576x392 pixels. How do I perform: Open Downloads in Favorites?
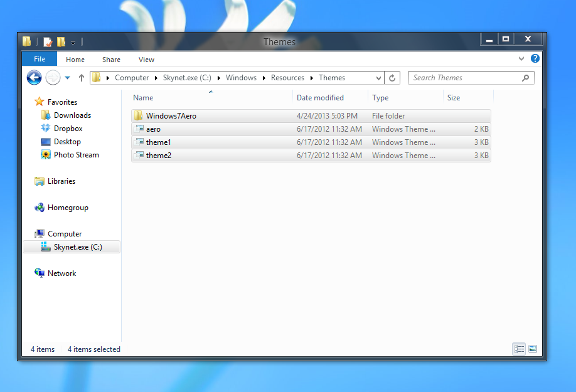[x=72, y=115]
